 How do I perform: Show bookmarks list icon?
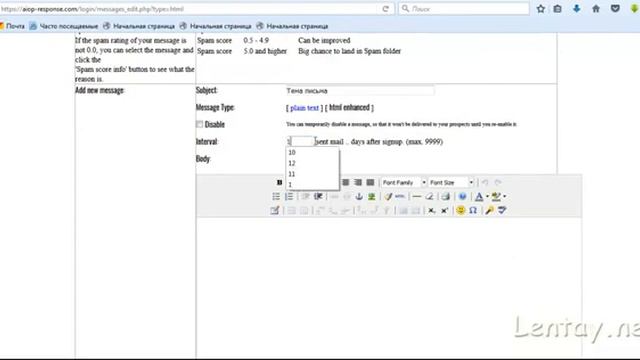558,9
